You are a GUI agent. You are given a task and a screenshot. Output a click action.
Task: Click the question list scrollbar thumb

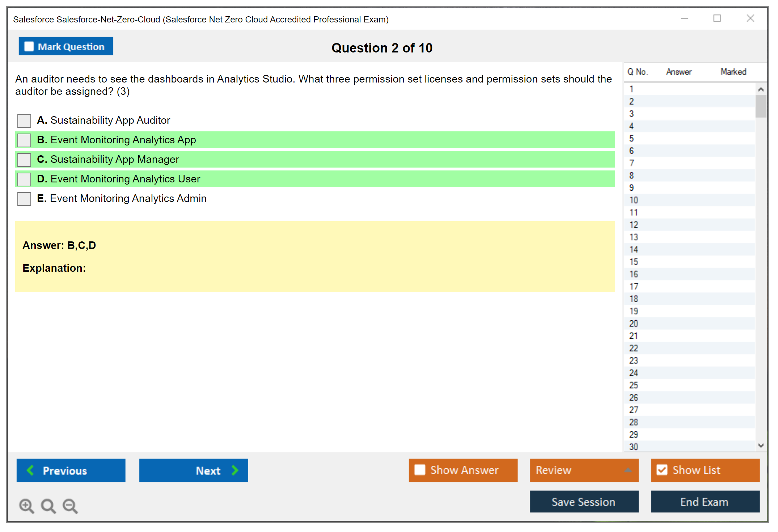pos(761,106)
